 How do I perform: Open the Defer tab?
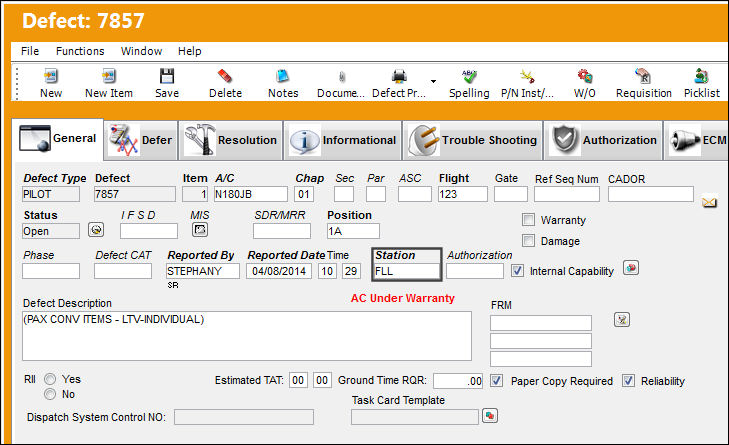coord(141,140)
